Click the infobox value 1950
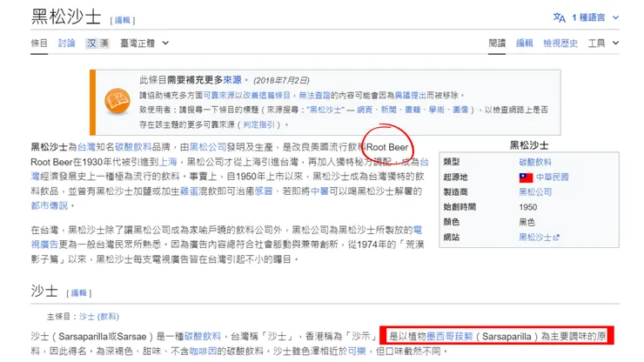Screen dimensions: 644x362 (x=527, y=207)
